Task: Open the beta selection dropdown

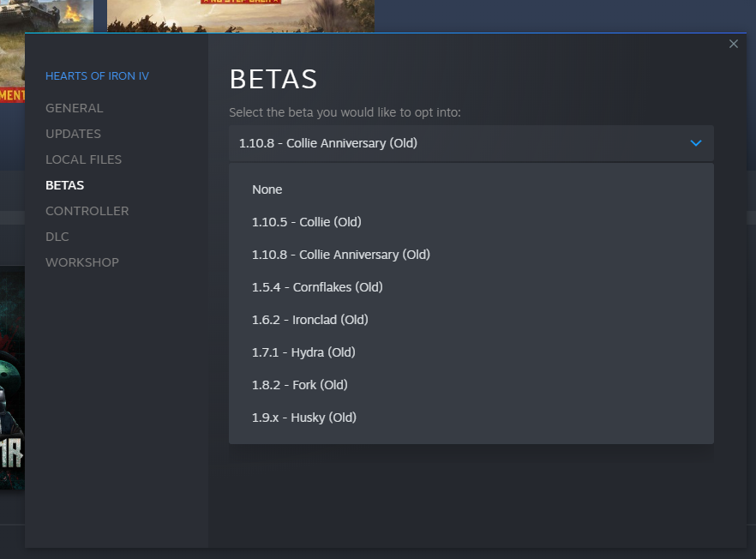Action: click(471, 143)
